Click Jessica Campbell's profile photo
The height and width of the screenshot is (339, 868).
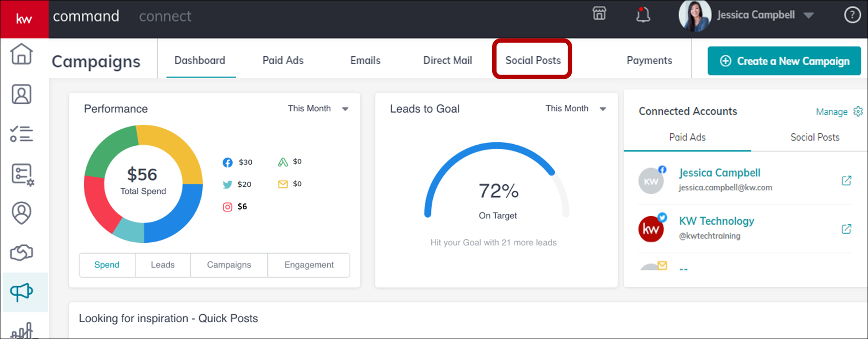tap(695, 16)
